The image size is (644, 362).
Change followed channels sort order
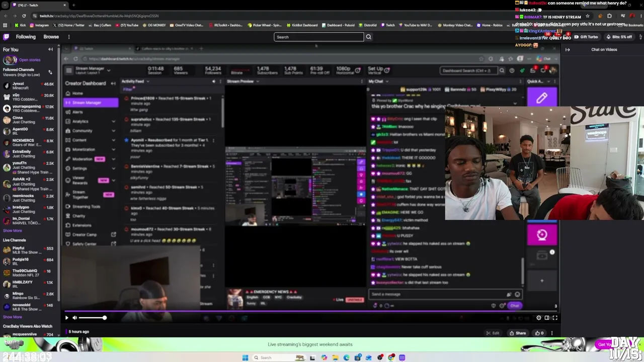50,72
